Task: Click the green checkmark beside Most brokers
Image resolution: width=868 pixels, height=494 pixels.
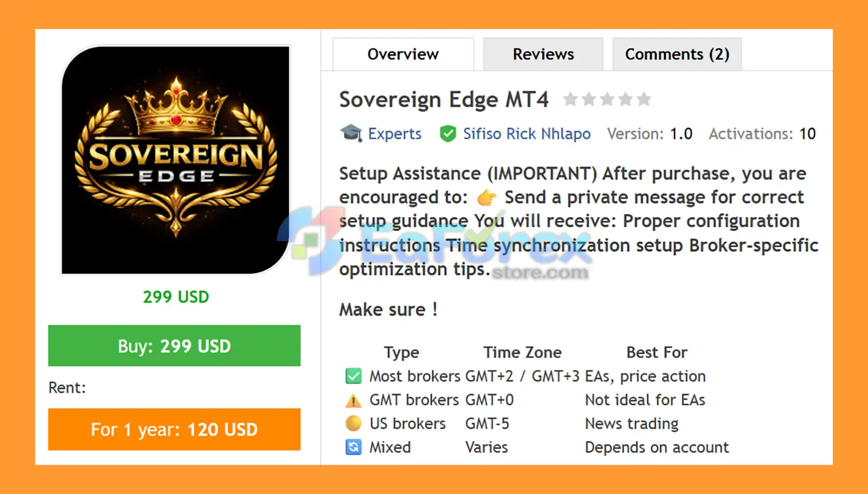Action: pos(353,376)
